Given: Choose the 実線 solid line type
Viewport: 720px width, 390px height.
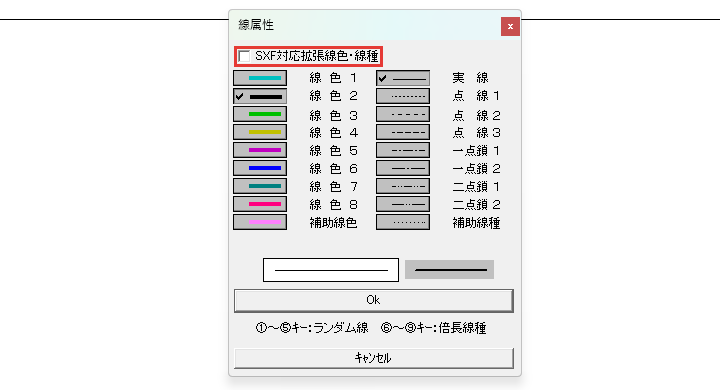Looking at the screenshot, I should point(403,78).
